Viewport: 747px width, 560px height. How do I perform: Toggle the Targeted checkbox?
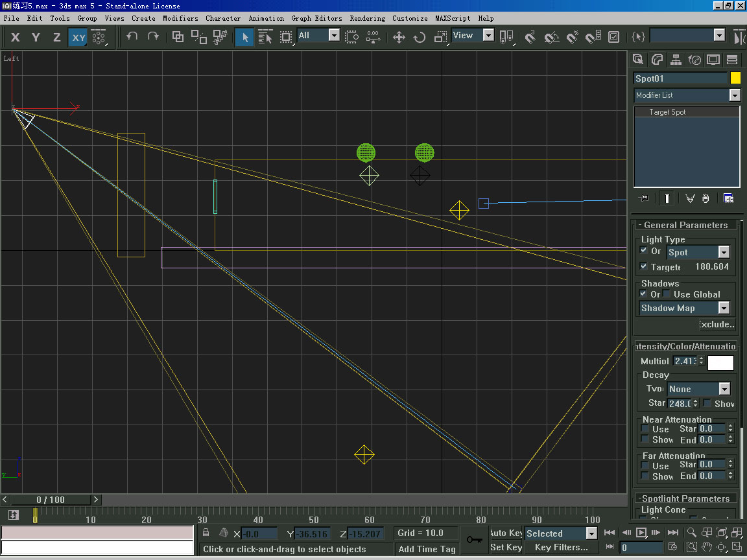tap(644, 266)
